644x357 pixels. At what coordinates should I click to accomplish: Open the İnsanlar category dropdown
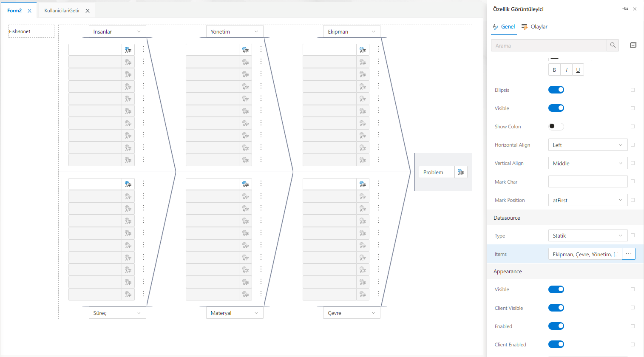point(117,31)
